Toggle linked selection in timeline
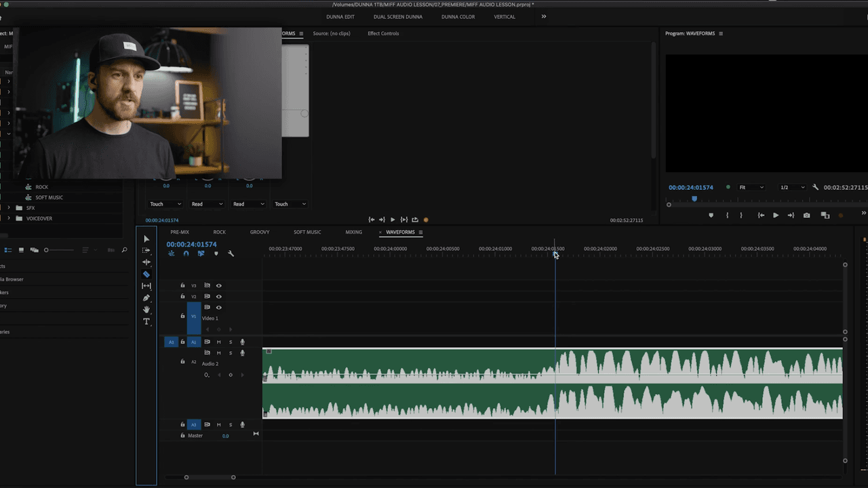Viewport: 868px width, 488px height. pos(201,253)
